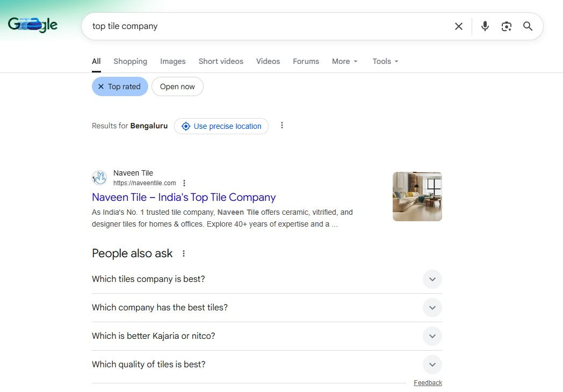563x392 pixels.
Task: Click the 'Bengaluru' location text
Action: point(149,126)
